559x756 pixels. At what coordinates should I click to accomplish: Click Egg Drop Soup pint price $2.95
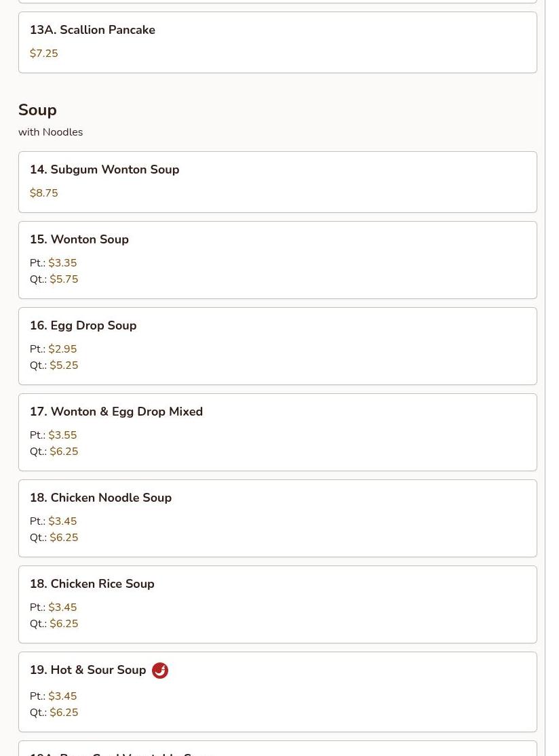[62, 349]
